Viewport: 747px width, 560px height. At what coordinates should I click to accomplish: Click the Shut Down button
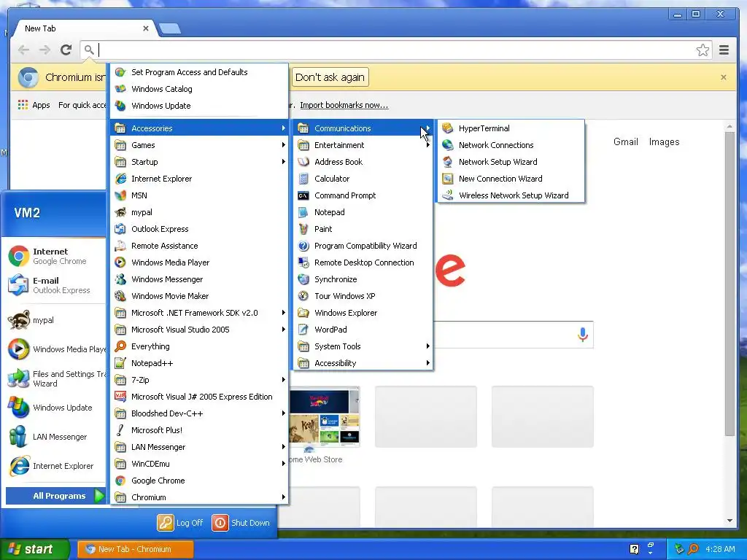241,522
